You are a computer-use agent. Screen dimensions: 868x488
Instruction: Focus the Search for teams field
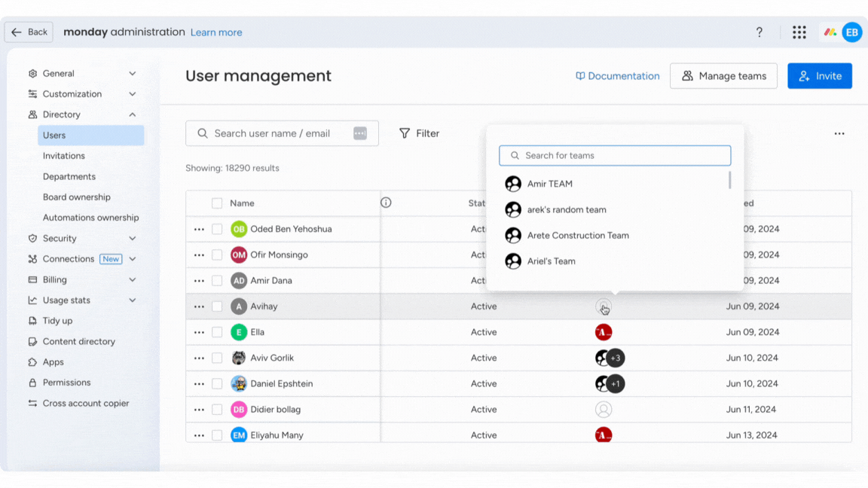coord(615,155)
